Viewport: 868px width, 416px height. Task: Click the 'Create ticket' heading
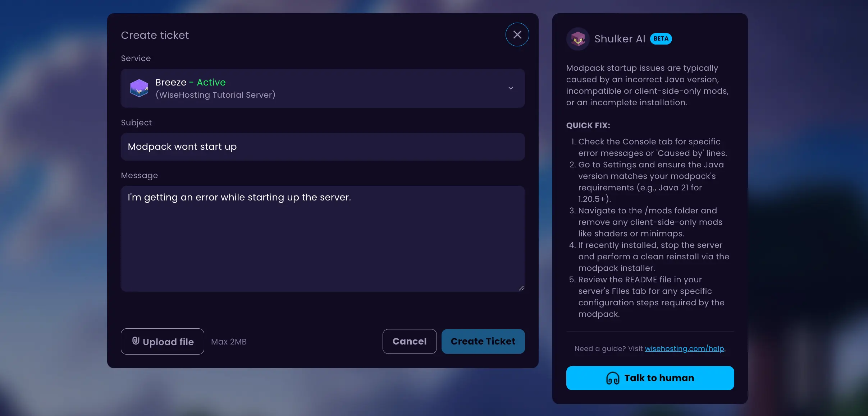pyautogui.click(x=155, y=35)
